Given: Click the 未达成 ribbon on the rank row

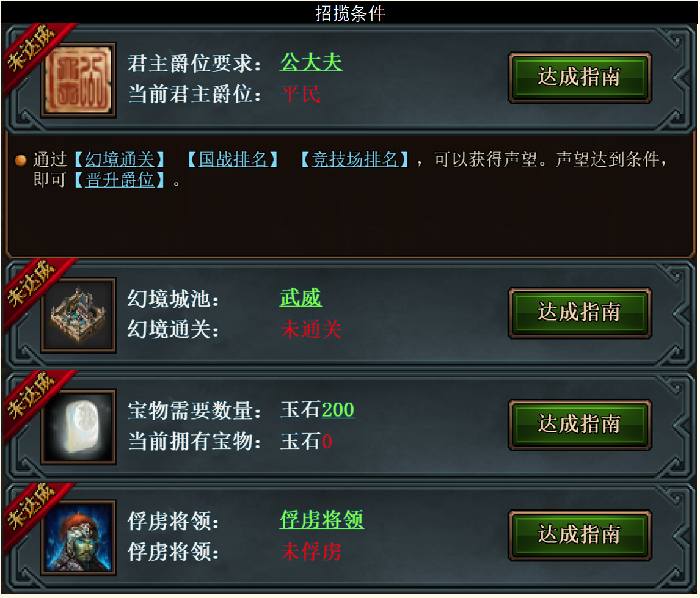Looking at the screenshot, I should tap(32, 49).
